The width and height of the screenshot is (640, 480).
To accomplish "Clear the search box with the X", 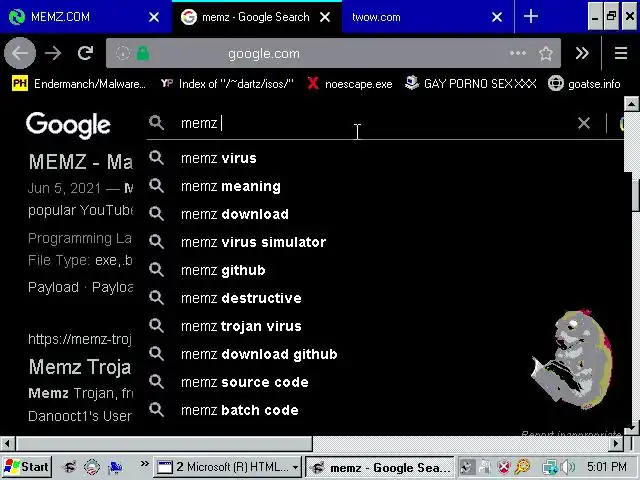I will [x=584, y=123].
